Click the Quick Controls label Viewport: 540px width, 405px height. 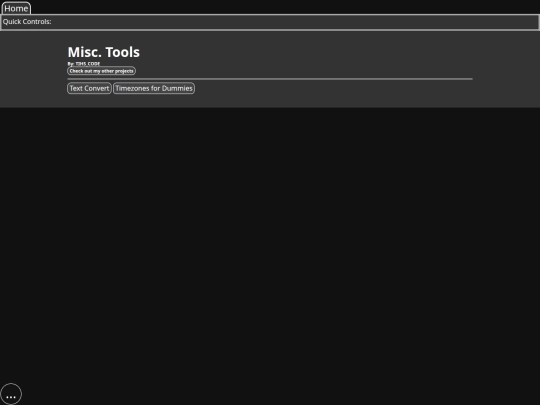pyautogui.click(x=27, y=22)
